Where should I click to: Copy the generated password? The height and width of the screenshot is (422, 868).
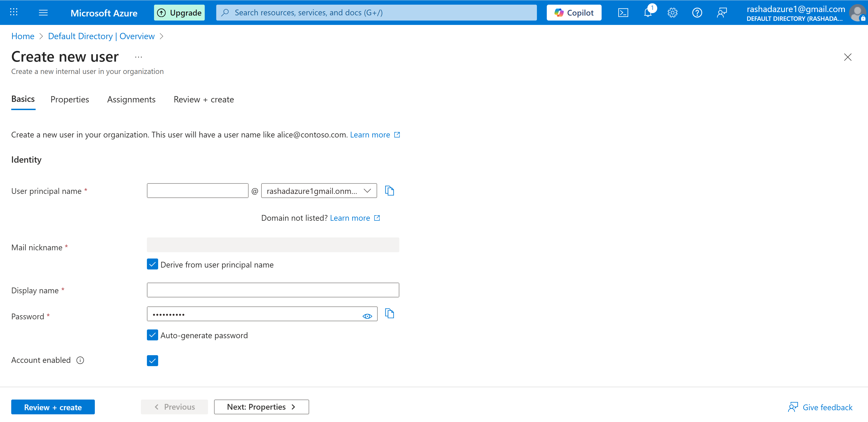[389, 314]
